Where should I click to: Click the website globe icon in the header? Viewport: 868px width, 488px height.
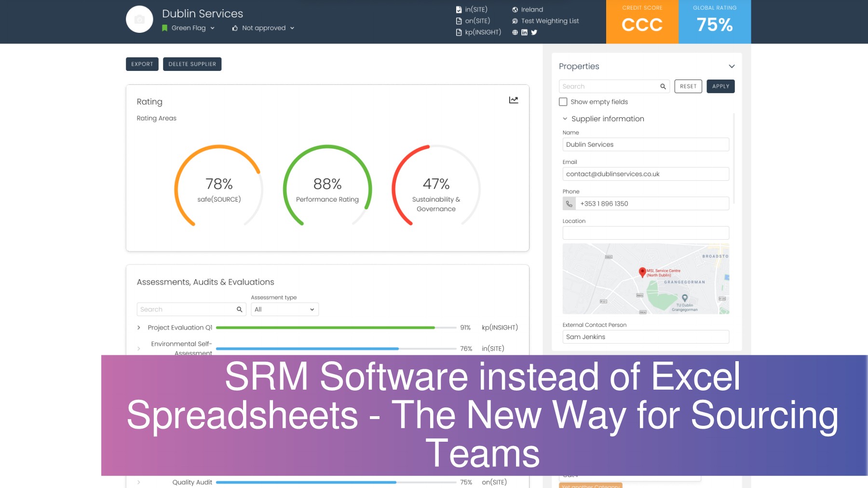pos(515,32)
